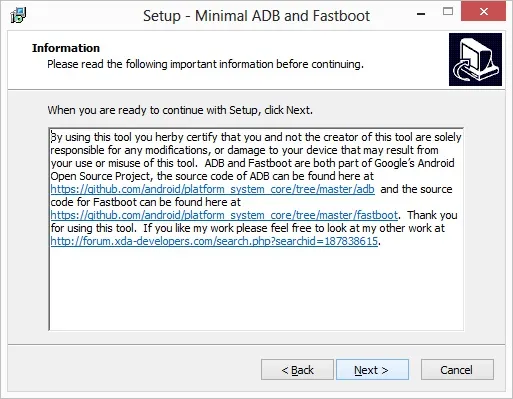Visit the forum.xda-developers.com search link
Screen dimensions: 513x399
click(214, 241)
